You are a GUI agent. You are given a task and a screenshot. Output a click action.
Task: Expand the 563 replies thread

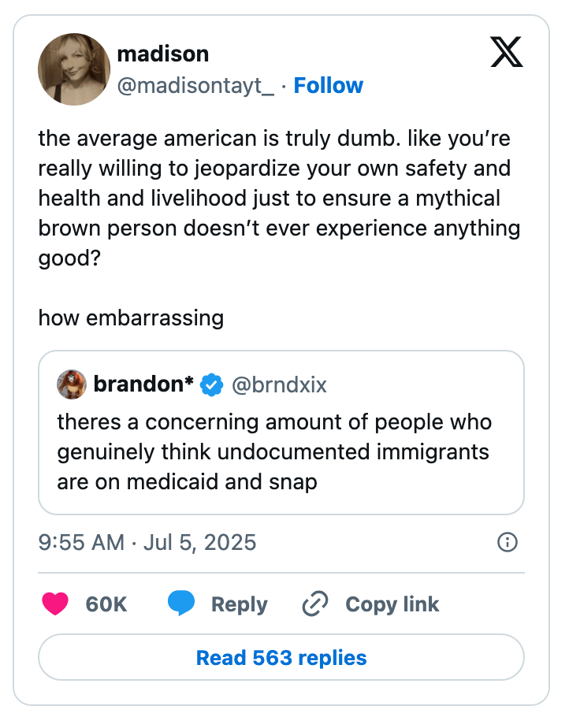coord(284,657)
